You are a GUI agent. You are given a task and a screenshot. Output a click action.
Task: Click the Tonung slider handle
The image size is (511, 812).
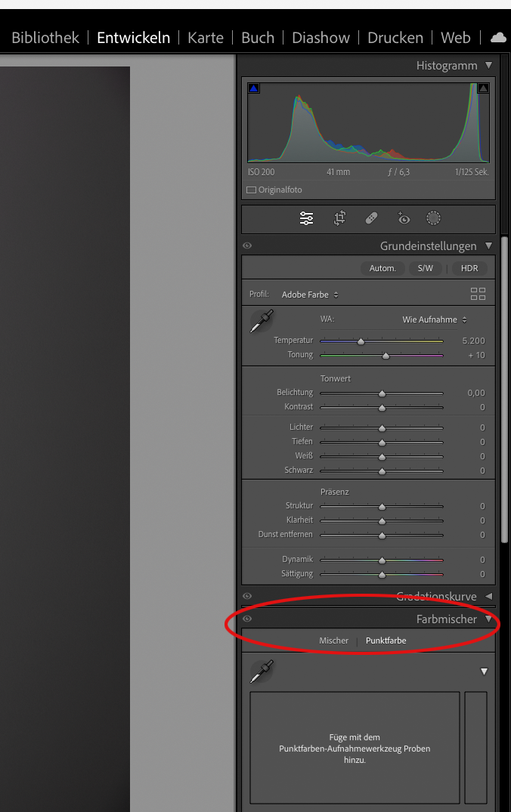pos(386,356)
